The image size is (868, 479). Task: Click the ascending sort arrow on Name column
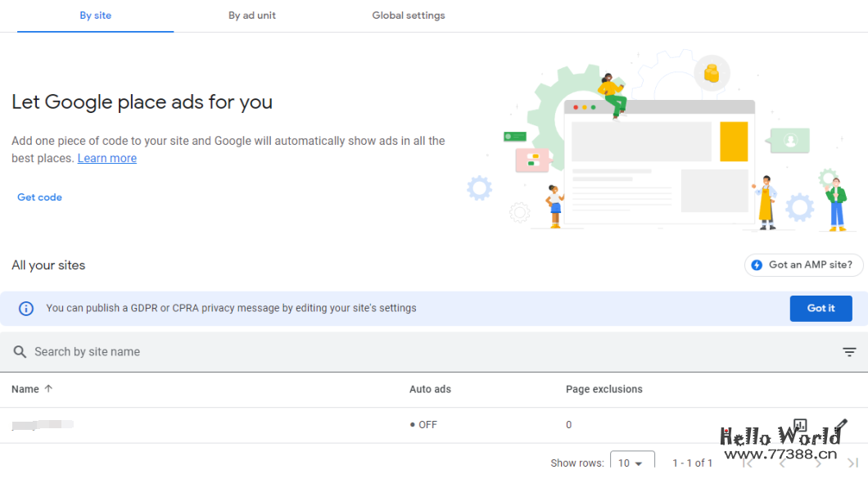coord(47,389)
